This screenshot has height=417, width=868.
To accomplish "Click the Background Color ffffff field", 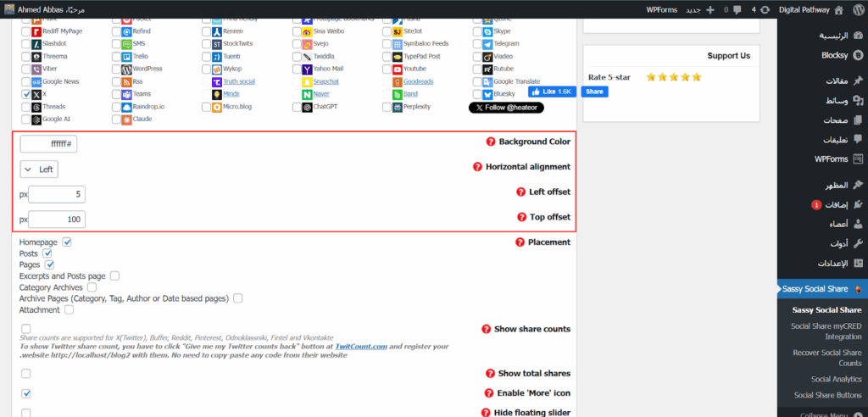I will click(48, 144).
